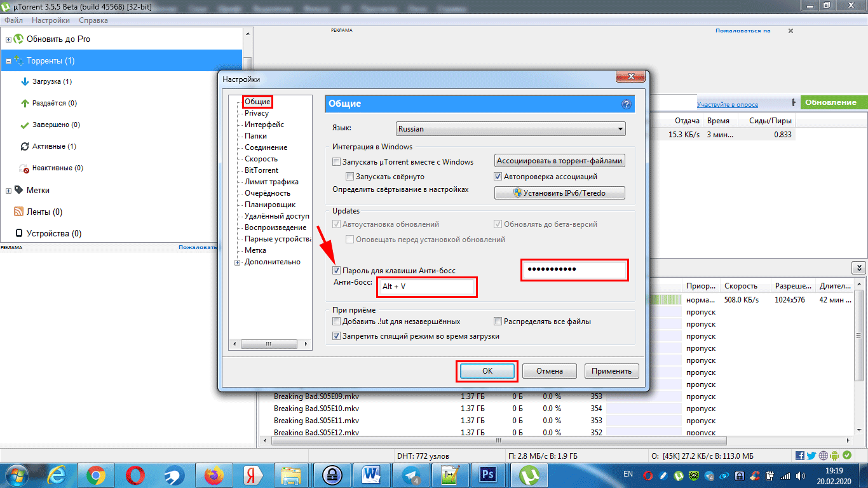Toggle Распределять все файлы checkbox
The height and width of the screenshot is (488, 868).
coord(498,322)
